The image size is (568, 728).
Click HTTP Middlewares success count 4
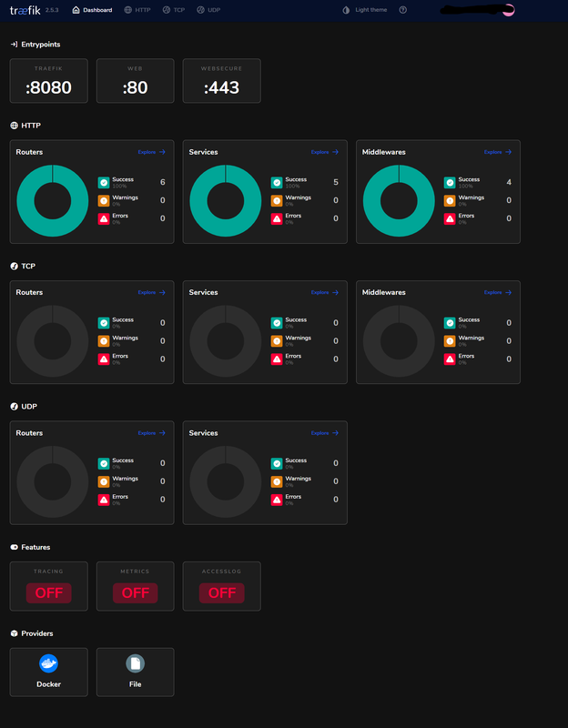[x=509, y=182]
